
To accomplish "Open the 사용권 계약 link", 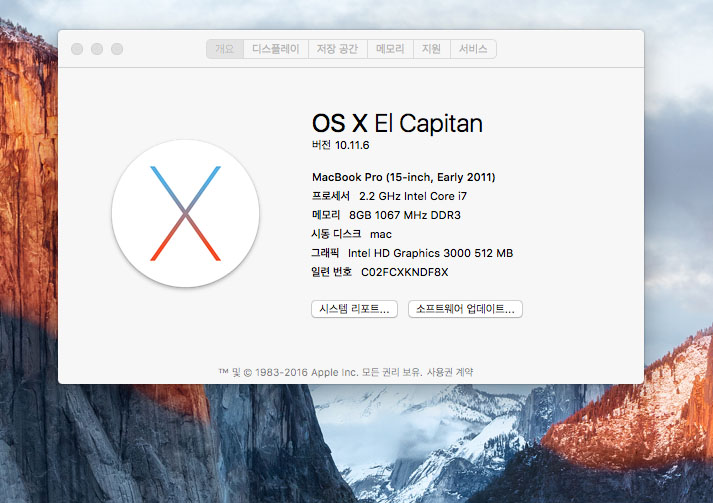I will (x=450, y=372).
